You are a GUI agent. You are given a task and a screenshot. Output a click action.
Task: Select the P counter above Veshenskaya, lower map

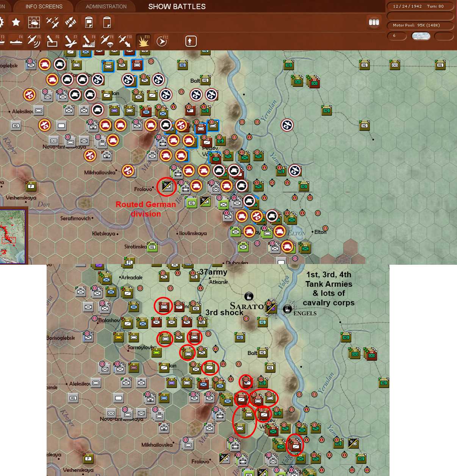[x=88, y=459]
